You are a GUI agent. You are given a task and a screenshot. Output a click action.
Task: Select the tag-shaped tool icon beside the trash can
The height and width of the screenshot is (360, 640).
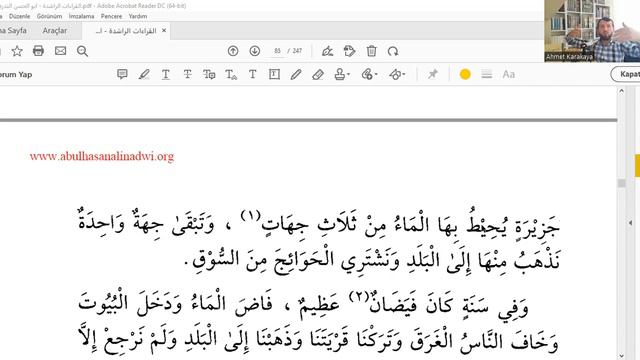pos(349,51)
